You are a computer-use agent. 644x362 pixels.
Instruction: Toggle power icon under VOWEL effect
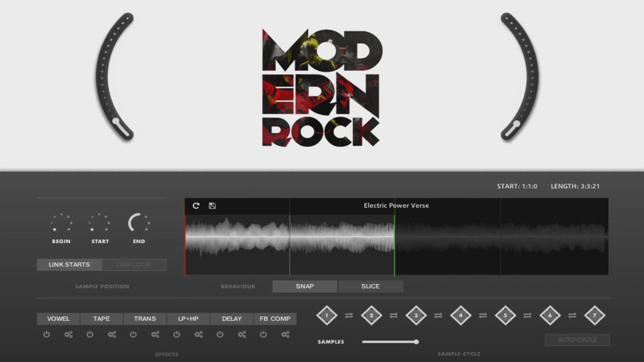pos(47,335)
